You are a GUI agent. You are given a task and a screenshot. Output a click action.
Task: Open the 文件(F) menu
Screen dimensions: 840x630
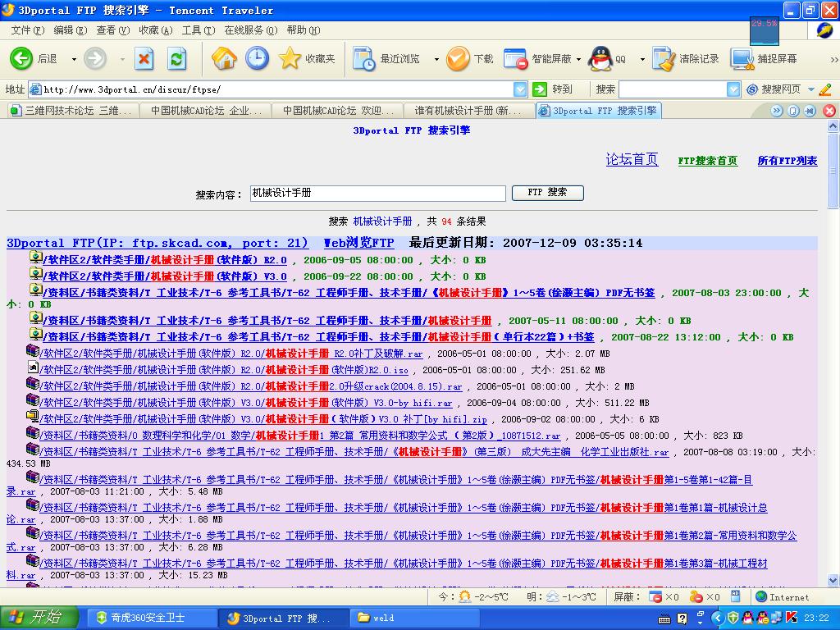27,30
